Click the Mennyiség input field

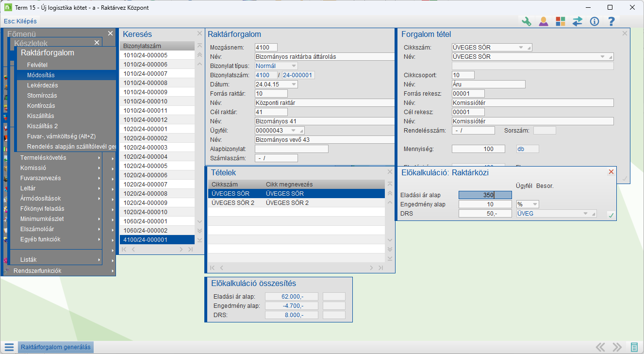coord(478,149)
